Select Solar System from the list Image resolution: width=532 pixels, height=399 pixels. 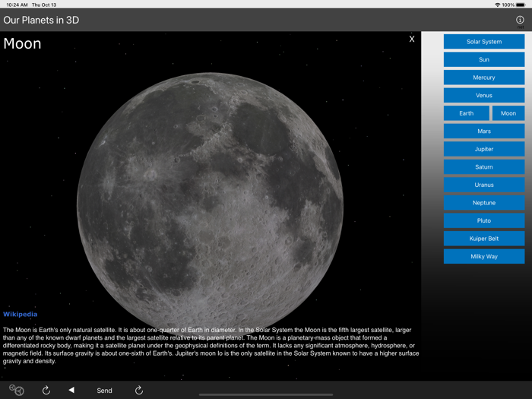point(483,42)
